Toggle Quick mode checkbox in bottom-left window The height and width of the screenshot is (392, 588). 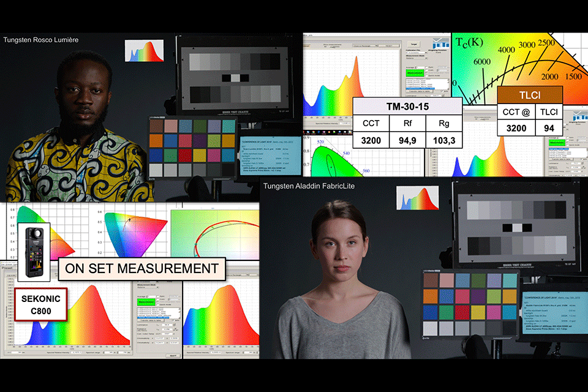point(158,304)
